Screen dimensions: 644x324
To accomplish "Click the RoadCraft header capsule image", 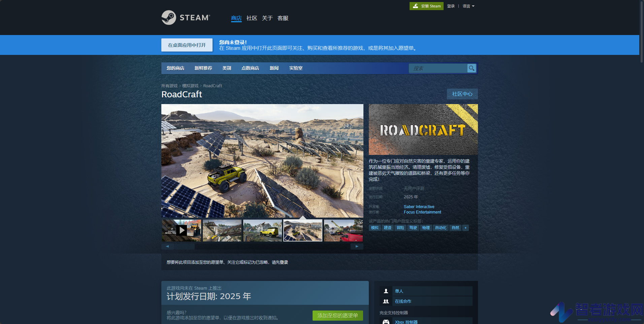I will [423, 129].
